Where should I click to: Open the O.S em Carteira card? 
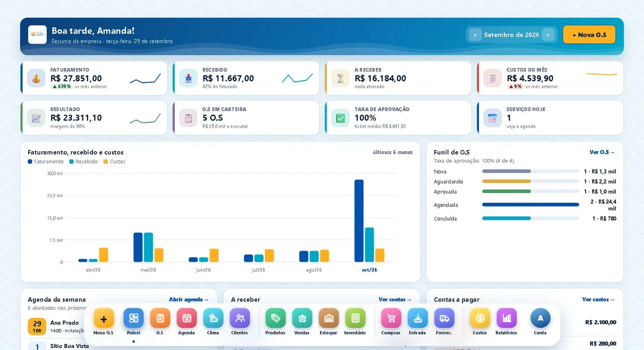click(246, 118)
